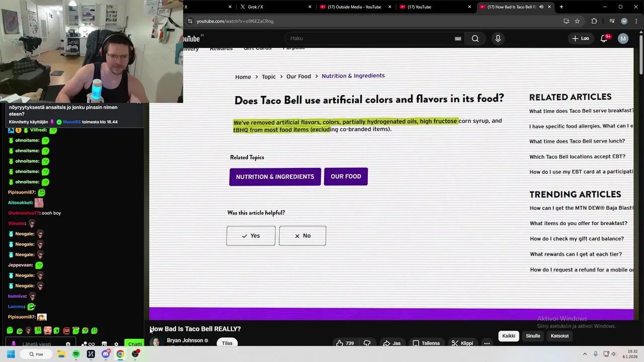Close the Grok / X tab
The width and height of the screenshot is (644, 362).
click(x=310, y=7)
